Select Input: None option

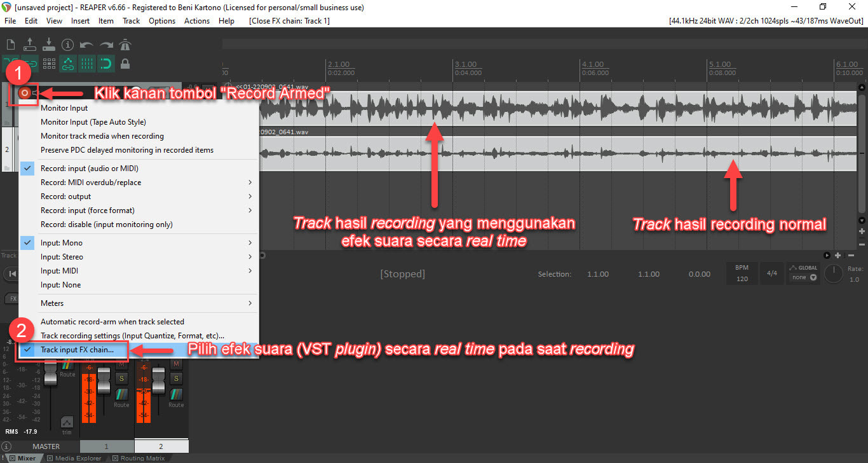(139, 285)
